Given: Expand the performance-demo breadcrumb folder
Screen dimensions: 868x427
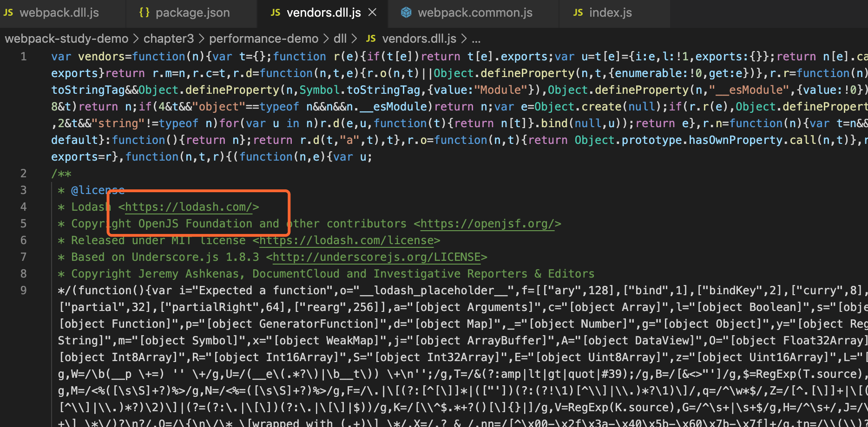Looking at the screenshot, I should pos(263,39).
